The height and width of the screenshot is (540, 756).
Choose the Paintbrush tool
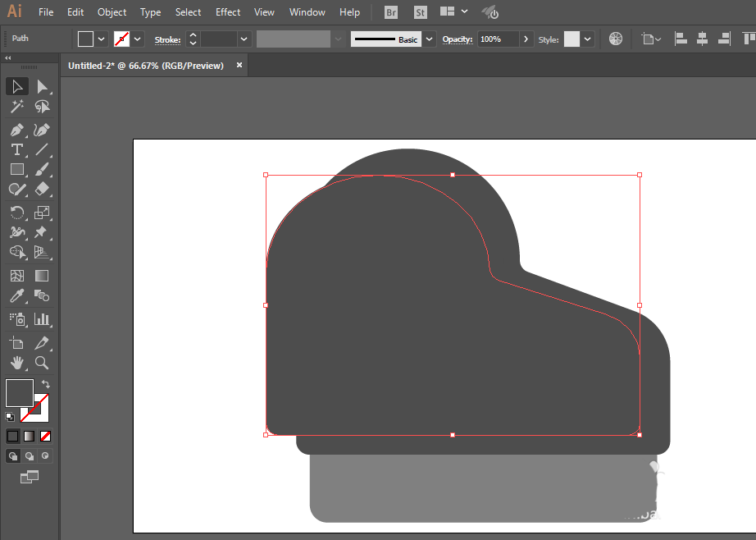pos(42,169)
